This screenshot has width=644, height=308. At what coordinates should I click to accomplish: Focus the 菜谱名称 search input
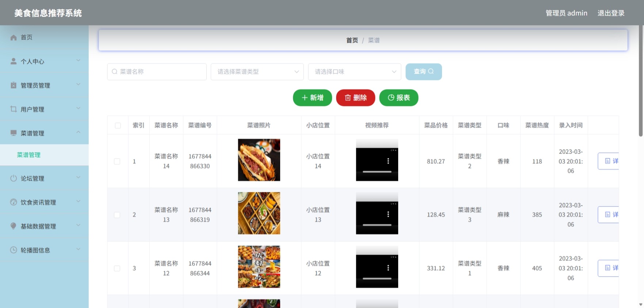pyautogui.click(x=157, y=72)
